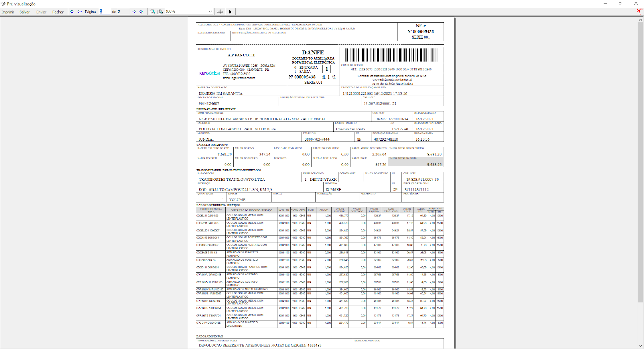
Task: Click the current page number field
Action: (105, 12)
